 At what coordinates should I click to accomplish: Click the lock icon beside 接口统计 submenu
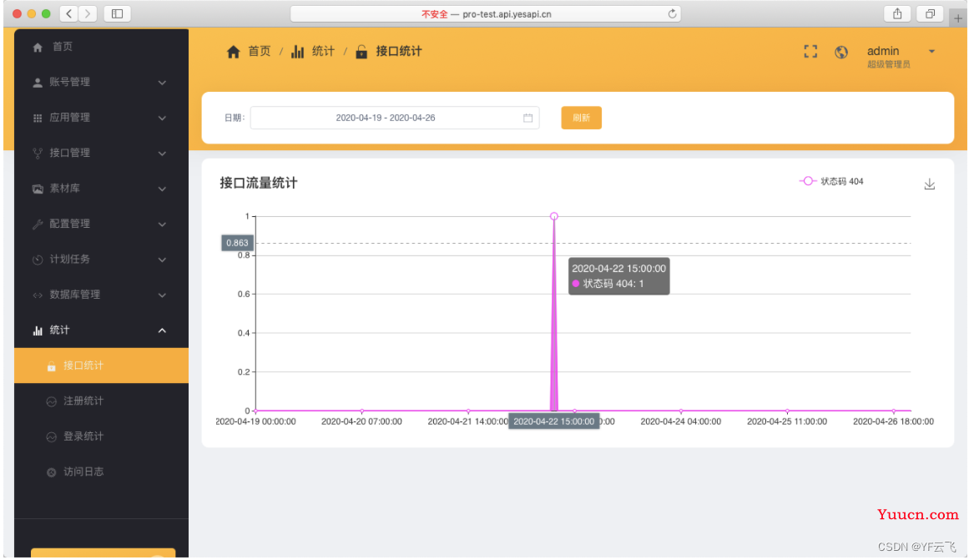tap(51, 366)
